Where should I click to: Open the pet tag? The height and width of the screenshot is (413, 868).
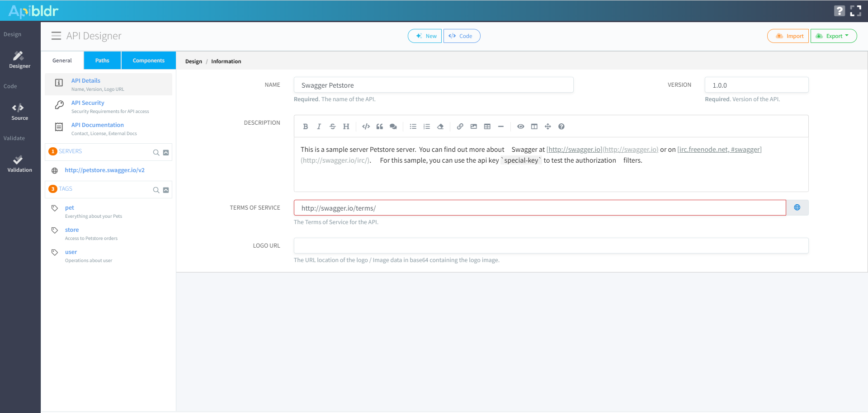(70, 208)
